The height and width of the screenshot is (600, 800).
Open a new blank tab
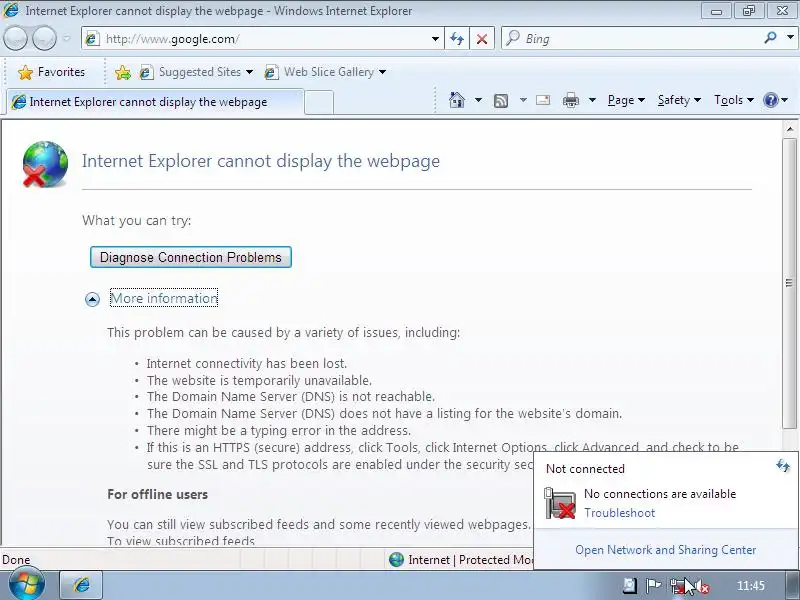pos(319,103)
